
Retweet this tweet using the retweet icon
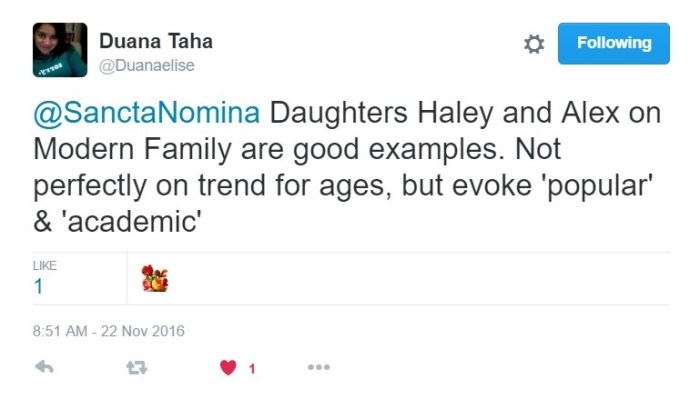136,367
